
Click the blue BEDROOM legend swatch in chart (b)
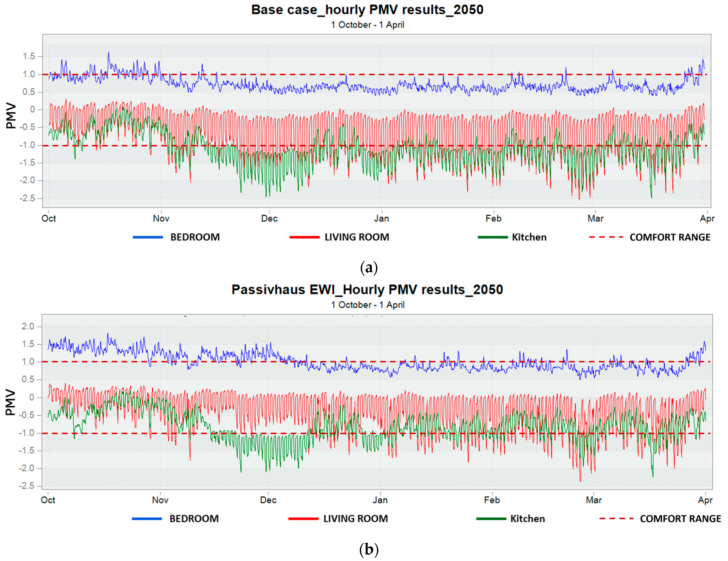point(147,519)
